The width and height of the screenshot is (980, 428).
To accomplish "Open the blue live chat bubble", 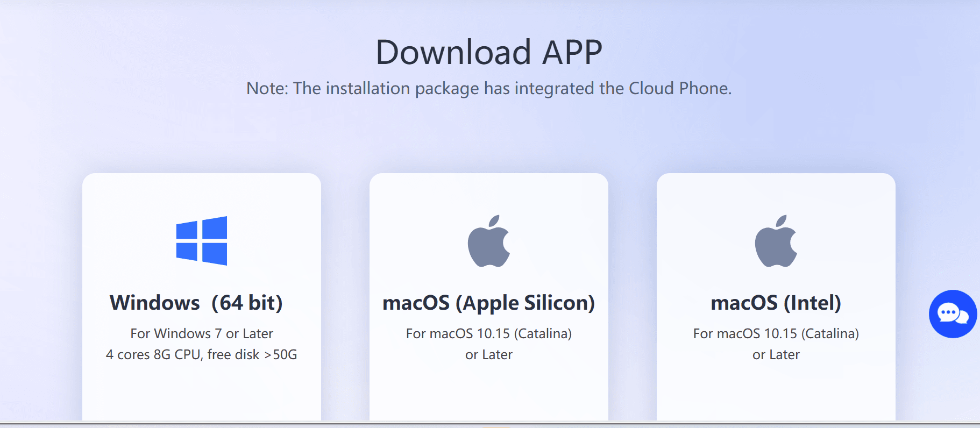I will coord(953,314).
